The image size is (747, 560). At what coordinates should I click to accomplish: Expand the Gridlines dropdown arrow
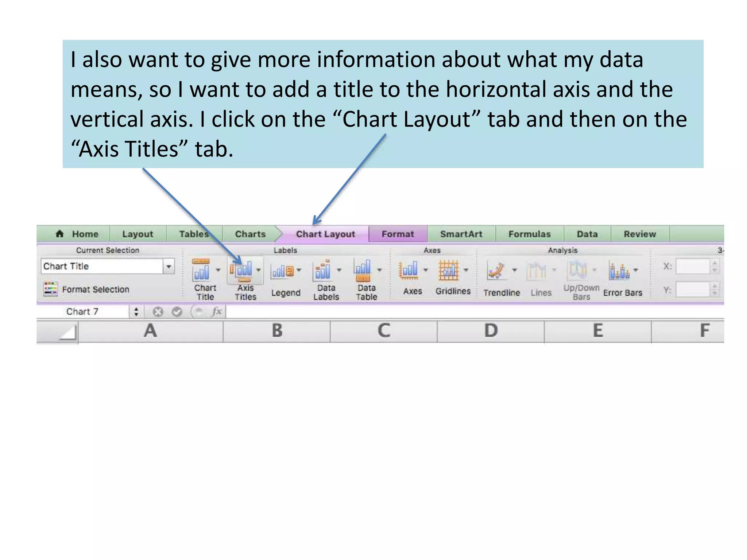466,270
